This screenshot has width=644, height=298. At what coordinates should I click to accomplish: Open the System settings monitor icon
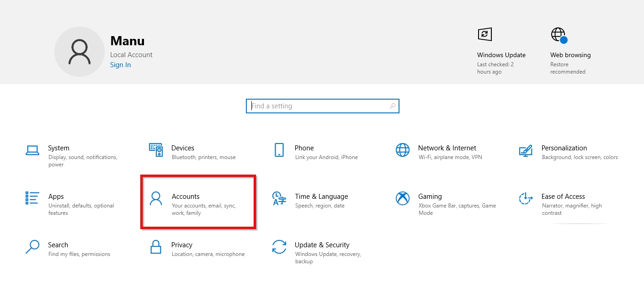32,150
